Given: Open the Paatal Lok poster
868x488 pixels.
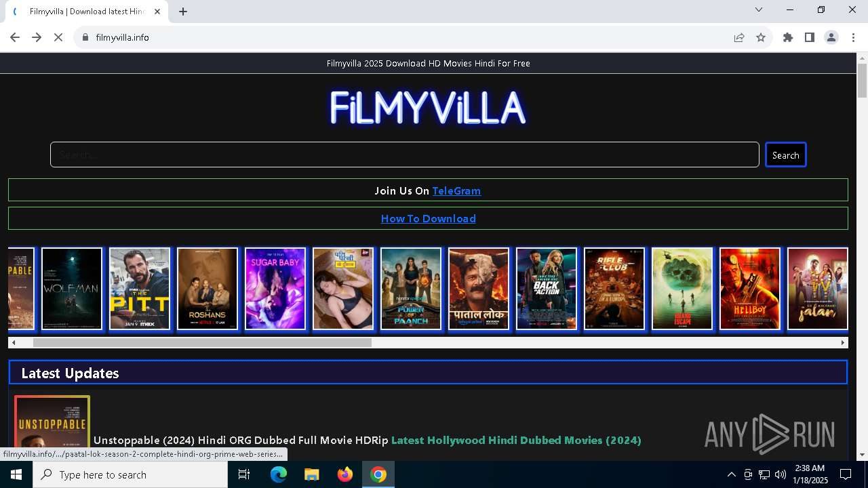Looking at the screenshot, I should pos(479,289).
